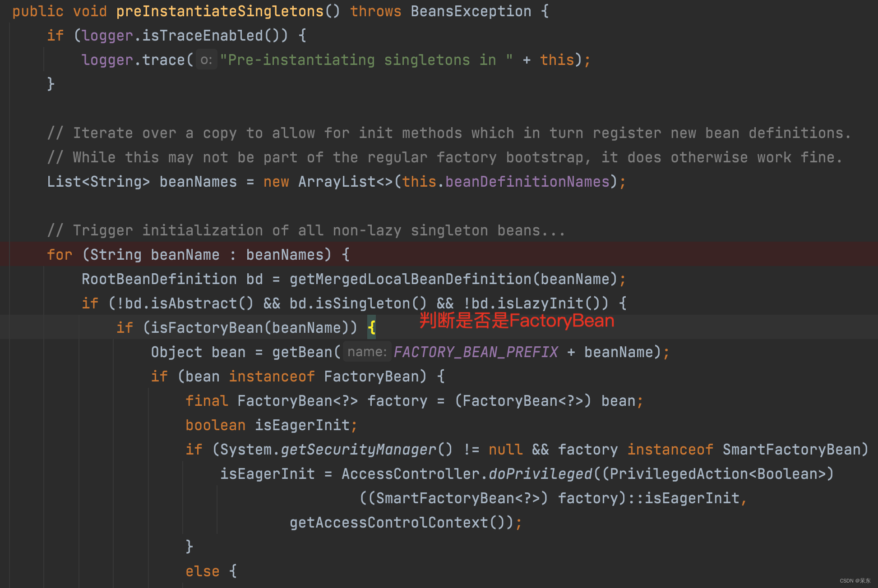Viewport: 878px width, 588px height.
Task: Click the 'o:' parameter hint in logger.trace
Action: click(x=206, y=60)
